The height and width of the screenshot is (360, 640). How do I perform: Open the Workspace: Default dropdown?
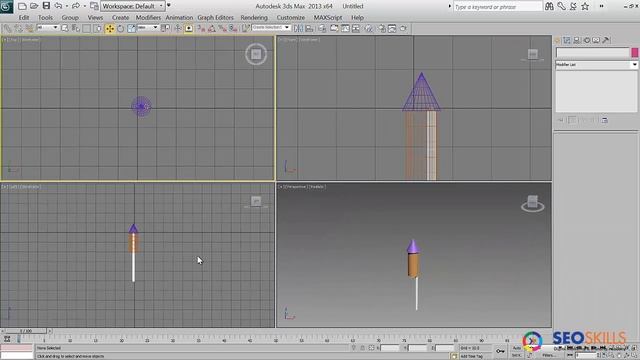pos(133,6)
